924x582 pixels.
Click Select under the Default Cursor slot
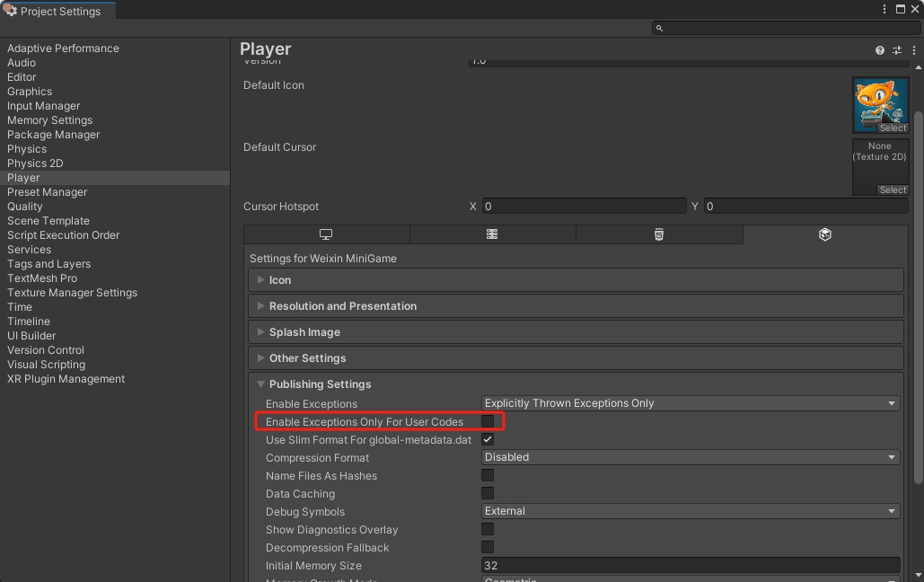(x=892, y=190)
